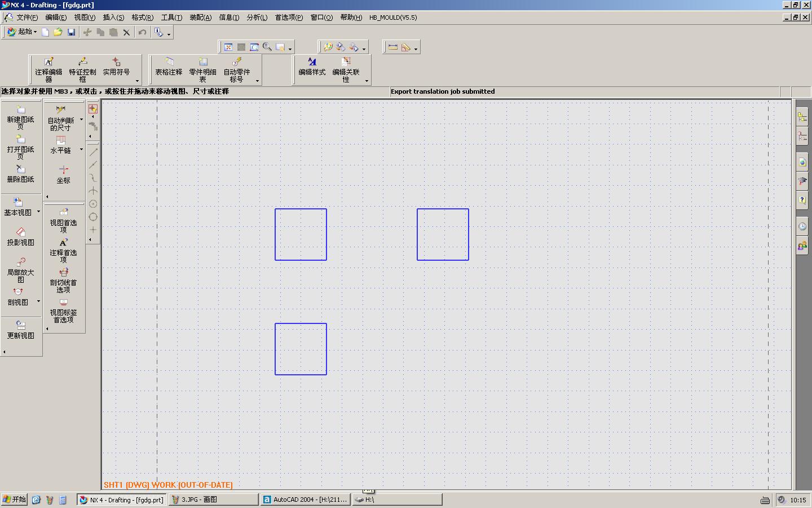The width and height of the screenshot is (812, 508).
Task: Select 自动判断的尺寸 inferred dimension tool
Action: coord(60,119)
